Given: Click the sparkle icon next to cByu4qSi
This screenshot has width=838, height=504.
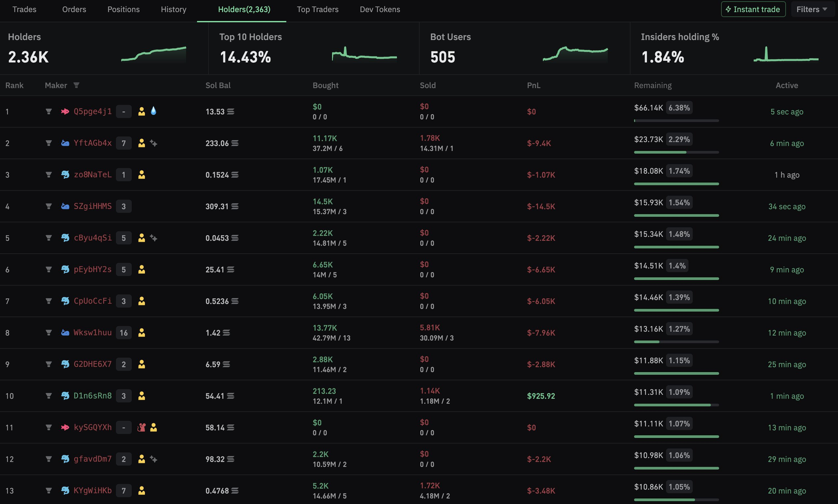Looking at the screenshot, I should click(154, 238).
